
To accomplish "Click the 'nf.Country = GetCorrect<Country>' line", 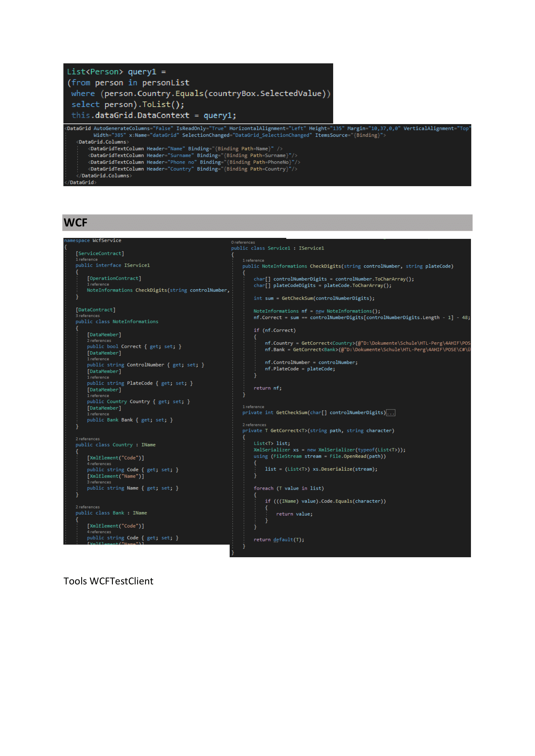I will click(x=368, y=343).
